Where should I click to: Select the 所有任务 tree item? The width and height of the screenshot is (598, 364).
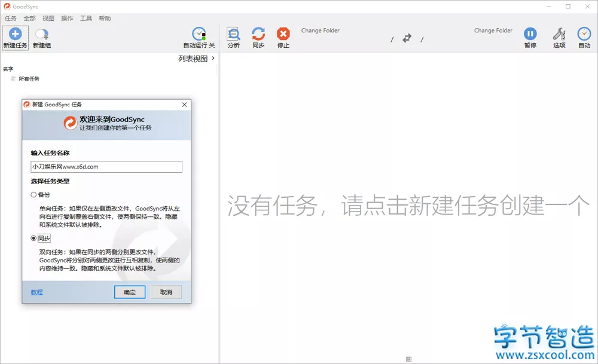tap(29, 79)
